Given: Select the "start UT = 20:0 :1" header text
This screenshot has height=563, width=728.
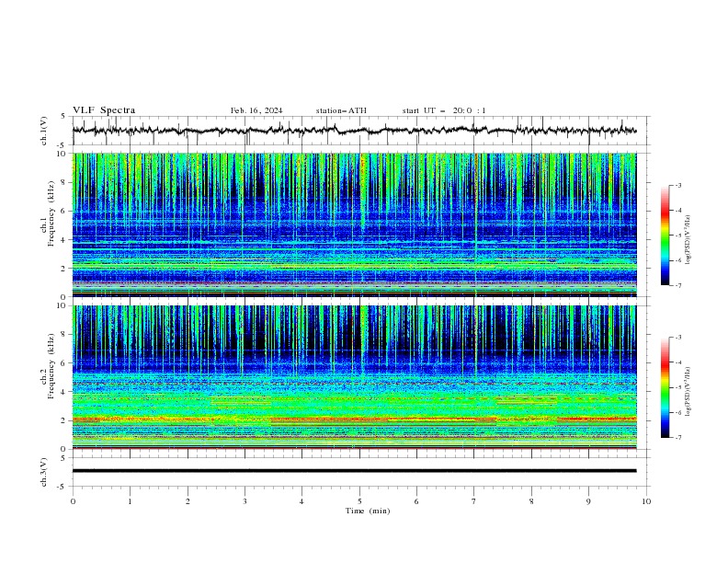Looking at the screenshot, I should point(444,110).
